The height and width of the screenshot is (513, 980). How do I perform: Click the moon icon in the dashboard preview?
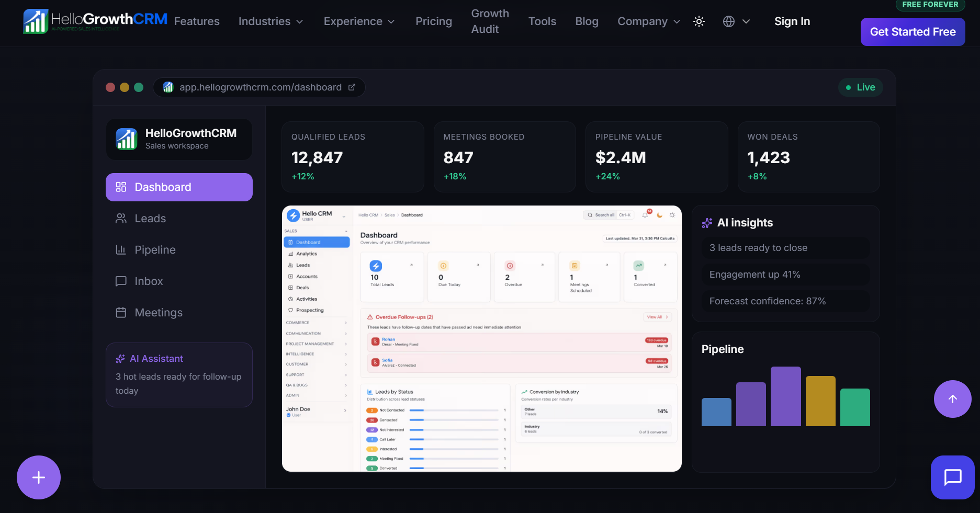coord(659,215)
